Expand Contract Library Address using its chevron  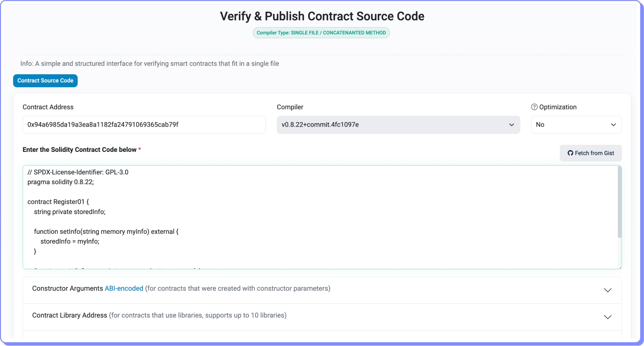pyautogui.click(x=607, y=317)
